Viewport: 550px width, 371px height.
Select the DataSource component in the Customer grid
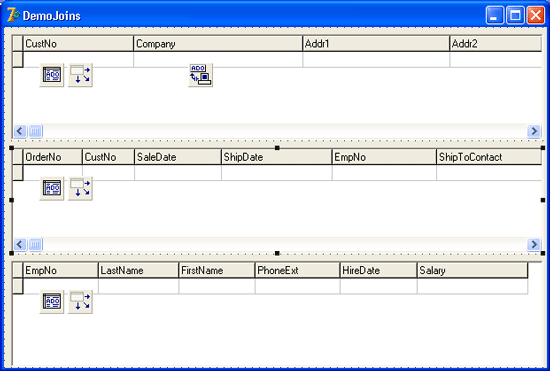[x=80, y=75]
